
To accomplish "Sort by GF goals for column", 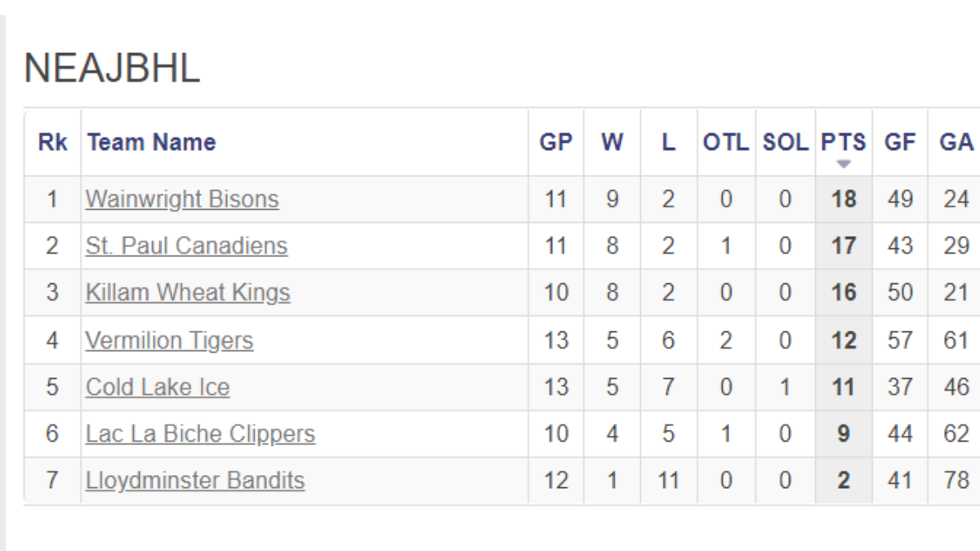I will tap(900, 142).
